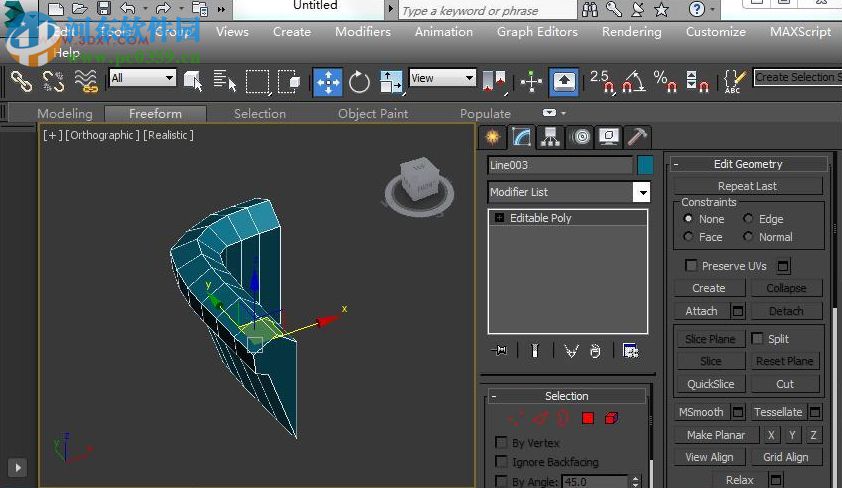Screen dimensions: 842x488
Task: Toggle Window/Crossing selection mode
Action: click(x=289, y=82)
